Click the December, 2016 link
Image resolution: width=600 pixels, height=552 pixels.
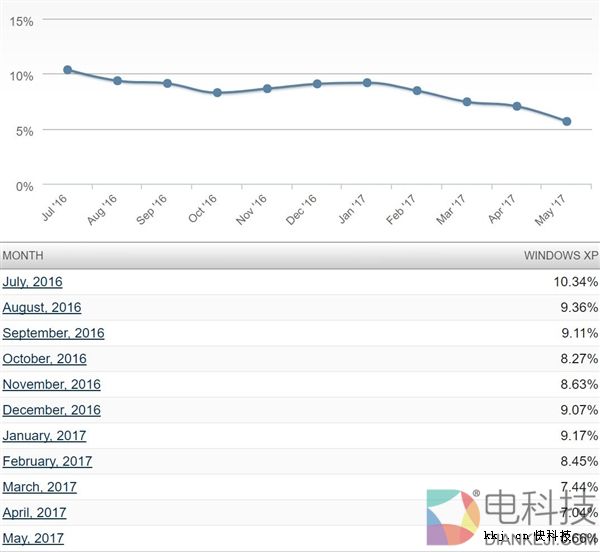click(x=51, y=410)
